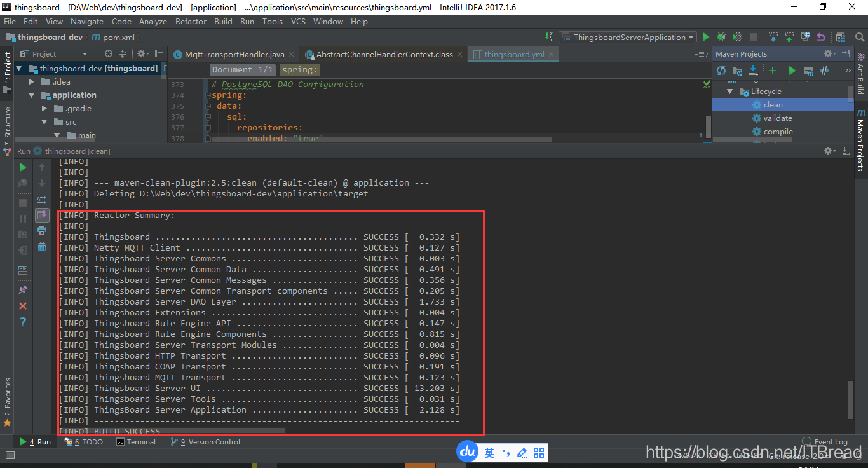This screenshot has height=468, width=868.
Task: Generate sources and update folders icon
Action: pos(737,71)
